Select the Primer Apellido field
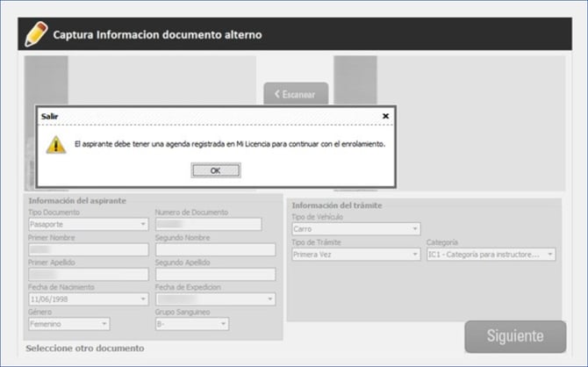The image size is (588, 367). click(x=88, y=274)
